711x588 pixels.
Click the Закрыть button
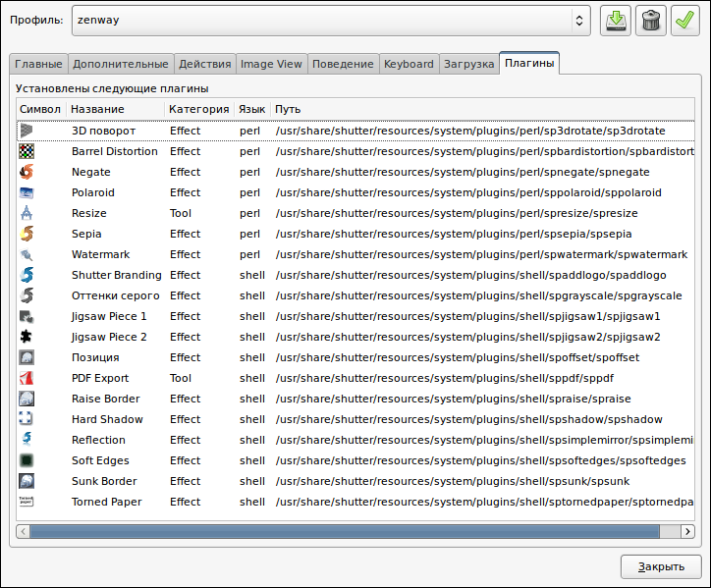click(x=661, y=566)
